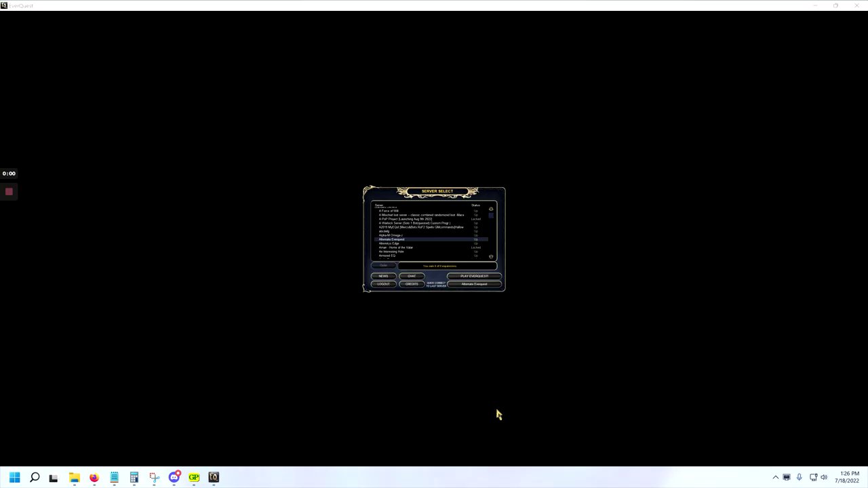The height and width of the screenshot is (488, 868).
Task: Open Calculator from the taskbar
Action: (x=134, y=477)
